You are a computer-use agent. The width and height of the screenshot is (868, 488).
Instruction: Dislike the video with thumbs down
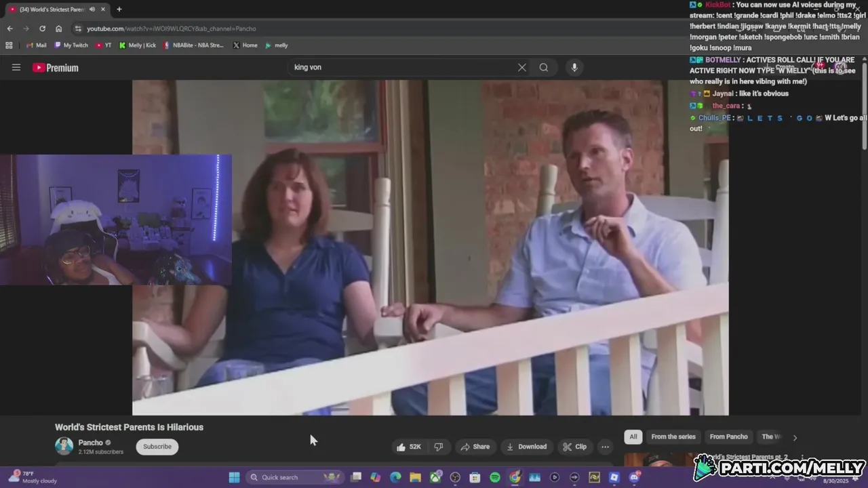click(x=439, y=447)
